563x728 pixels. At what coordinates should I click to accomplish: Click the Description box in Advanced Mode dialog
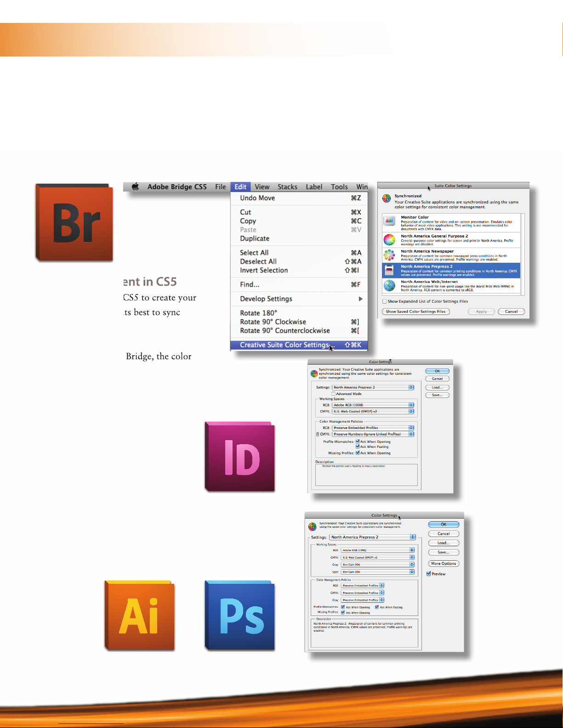(366, 475)
